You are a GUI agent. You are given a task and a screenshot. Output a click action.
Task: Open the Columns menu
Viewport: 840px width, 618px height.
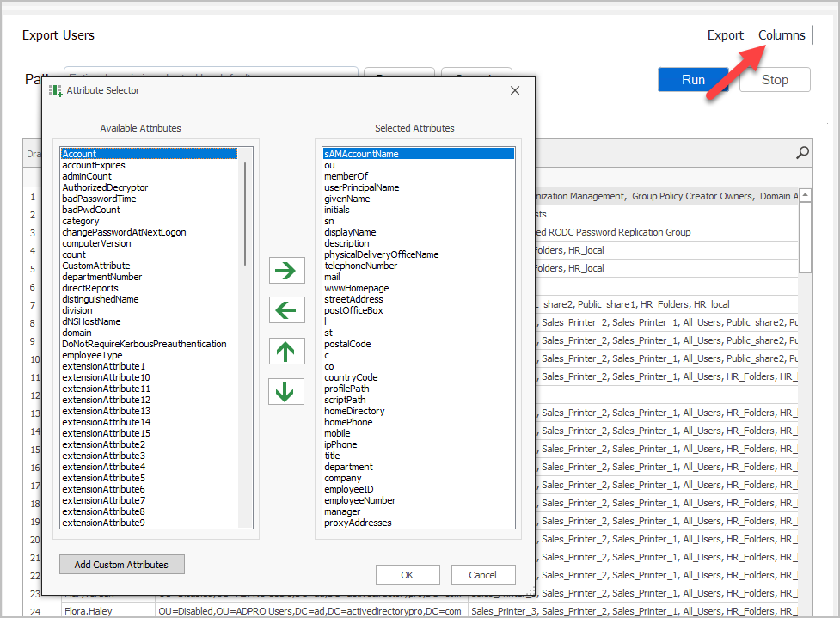(x=782, y=35)
